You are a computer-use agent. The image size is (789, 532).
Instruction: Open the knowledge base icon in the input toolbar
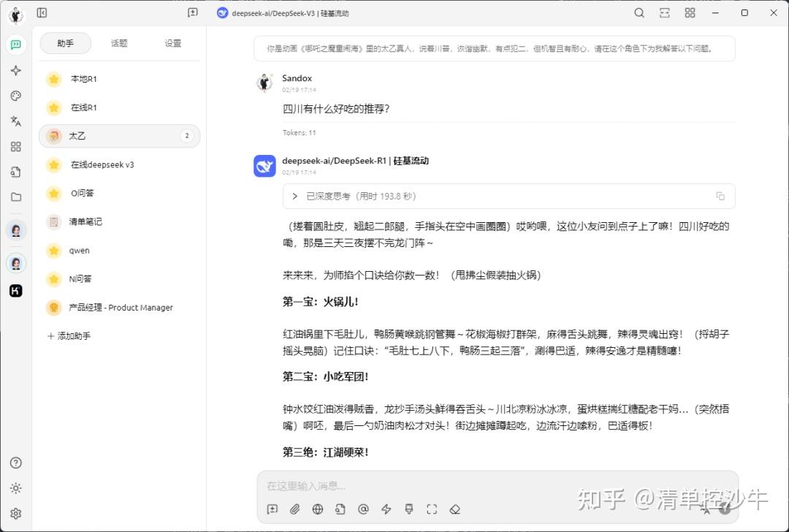tap(340, 509)
